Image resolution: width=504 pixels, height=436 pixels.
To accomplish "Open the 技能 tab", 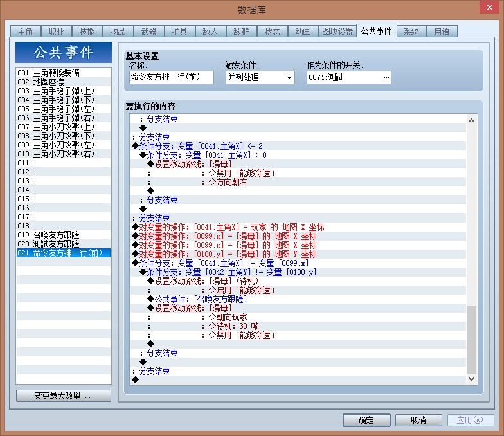I will [87, 32].
